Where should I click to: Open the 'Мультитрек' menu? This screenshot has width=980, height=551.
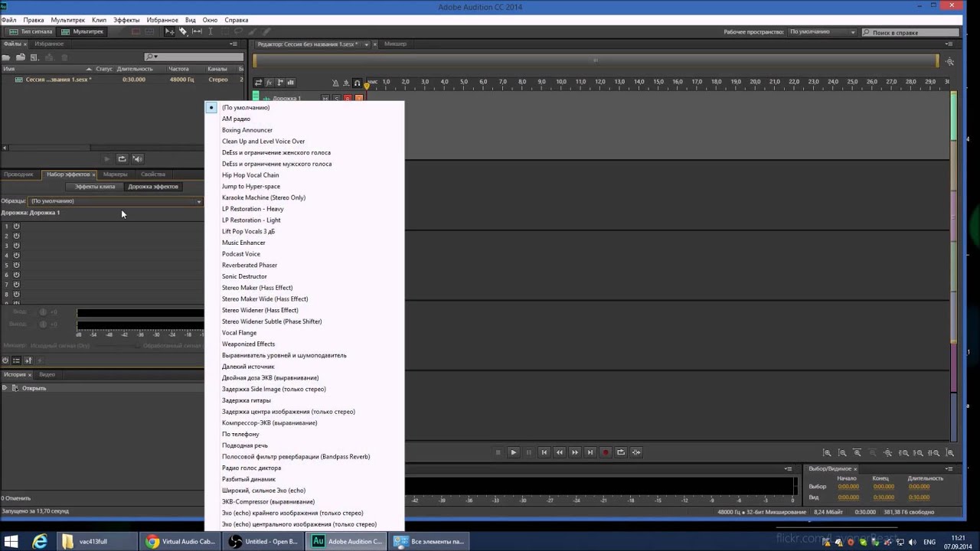tap(68, 20)
